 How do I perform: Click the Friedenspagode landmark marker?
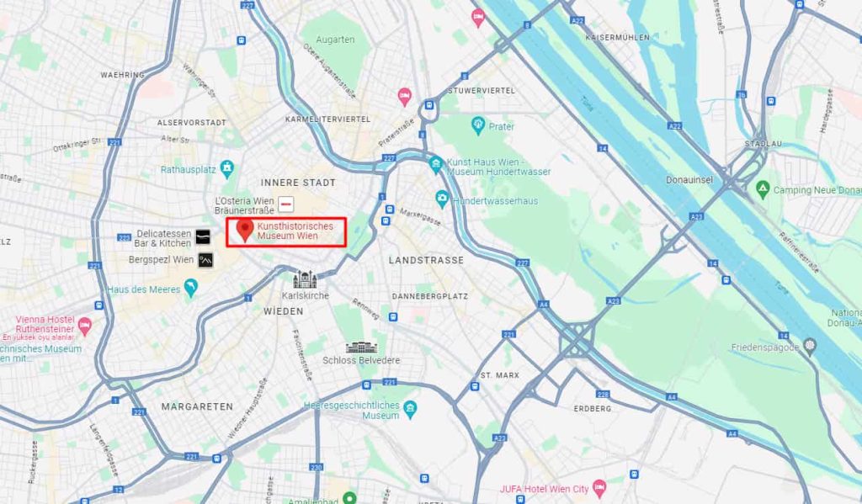point(809,347)
